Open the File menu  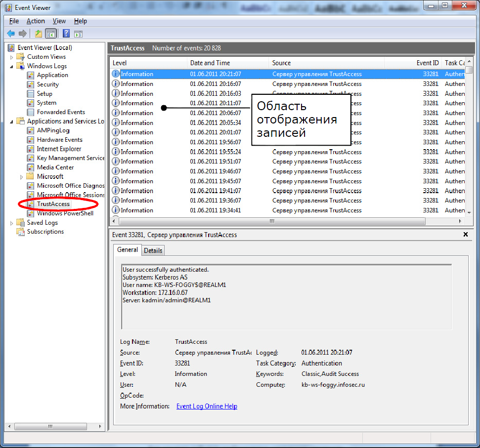pyautogui.click(x=14, y=21)
